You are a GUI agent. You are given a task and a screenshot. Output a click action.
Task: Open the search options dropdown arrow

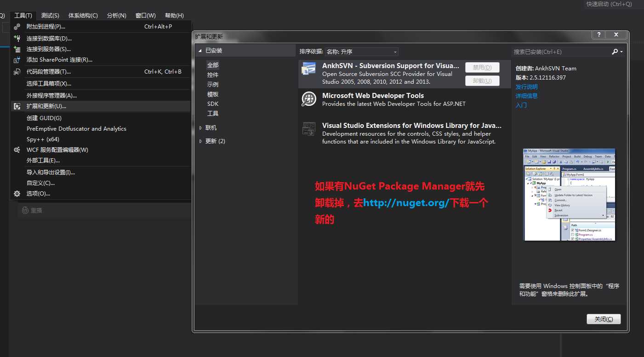(621, 52)
